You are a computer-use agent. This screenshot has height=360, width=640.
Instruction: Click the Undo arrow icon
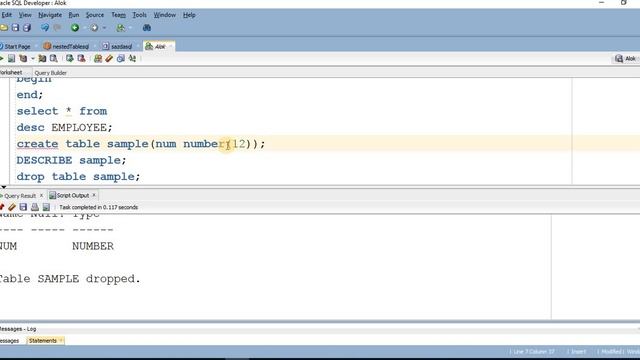pos(45,28)
